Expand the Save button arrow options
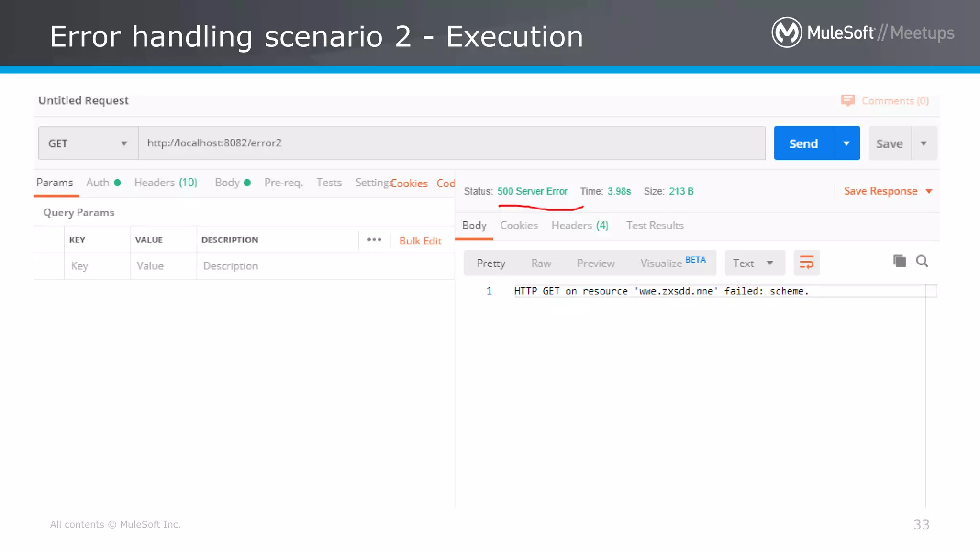980x551 pixels. 924,143
